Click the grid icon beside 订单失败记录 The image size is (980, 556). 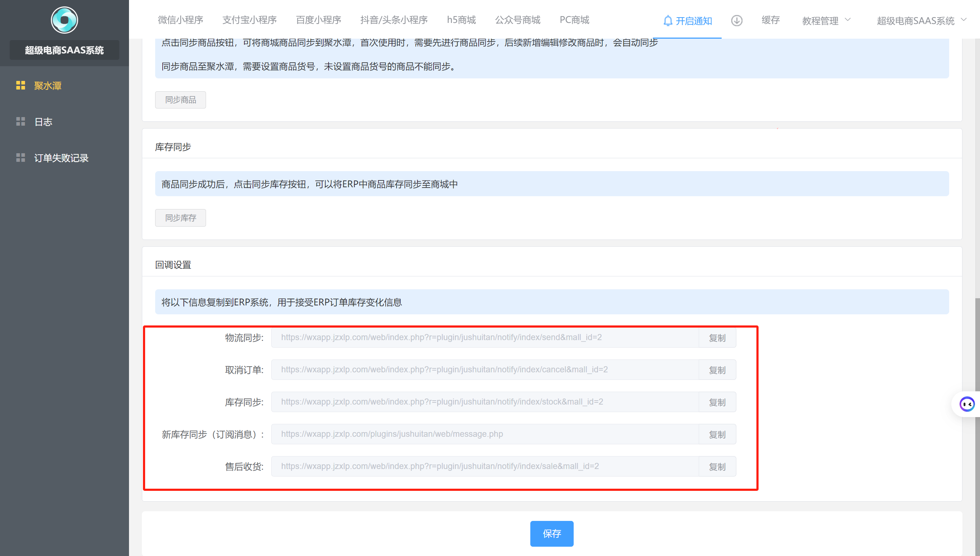coord(21,158)
